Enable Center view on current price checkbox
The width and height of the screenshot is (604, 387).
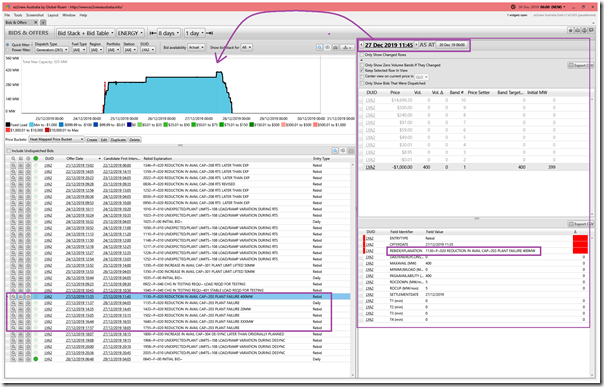[x=361, y=77]
